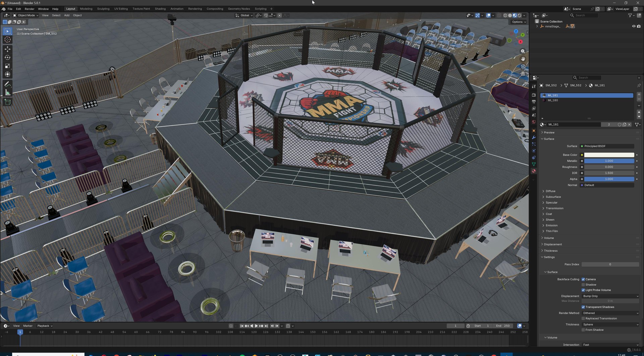Open the Object Data mesh properties tab
Image resolution: width=644 pixels, height=356 pixels.
(x=534, y=164)
